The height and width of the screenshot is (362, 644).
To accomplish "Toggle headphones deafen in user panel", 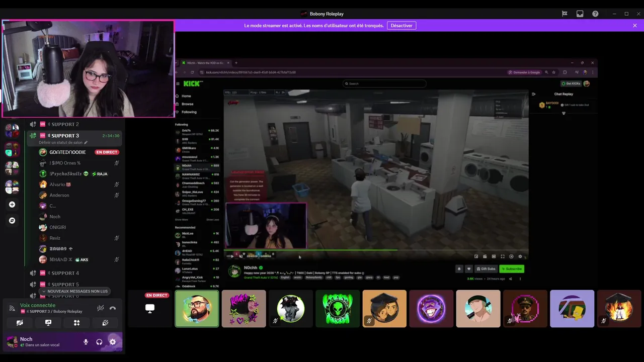I will pos(99,342).
